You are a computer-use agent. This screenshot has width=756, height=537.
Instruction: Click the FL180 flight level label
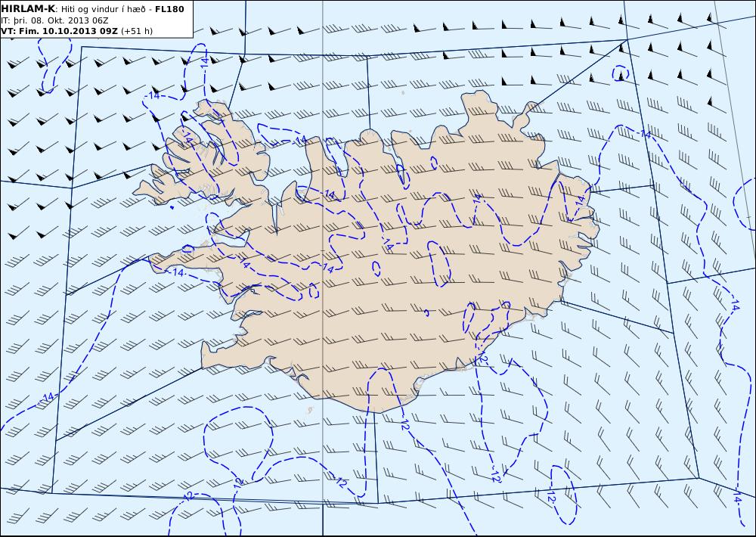click(169, 9)
